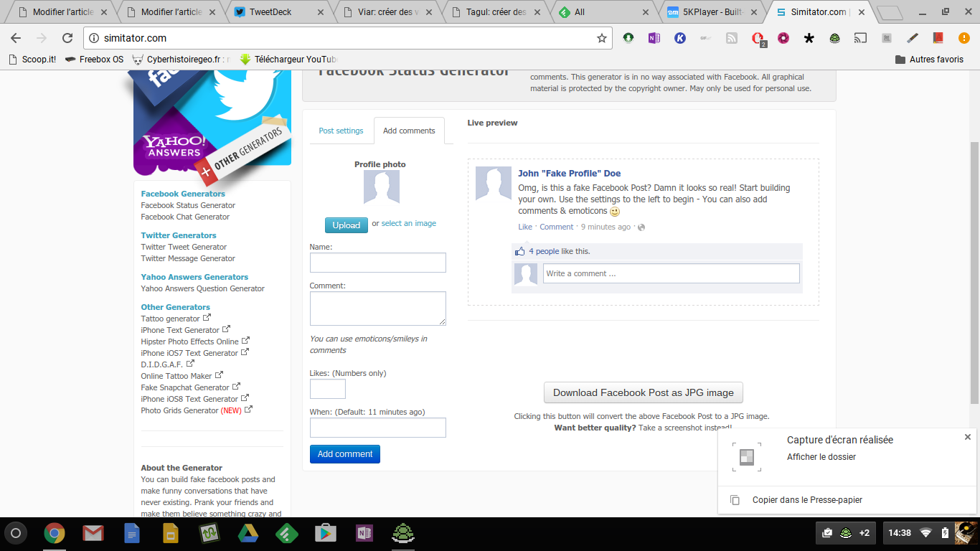The width and height of the screenshot is (980, 551).
Task: Open Google Drive from the shelf
Action: coord(248,533)
